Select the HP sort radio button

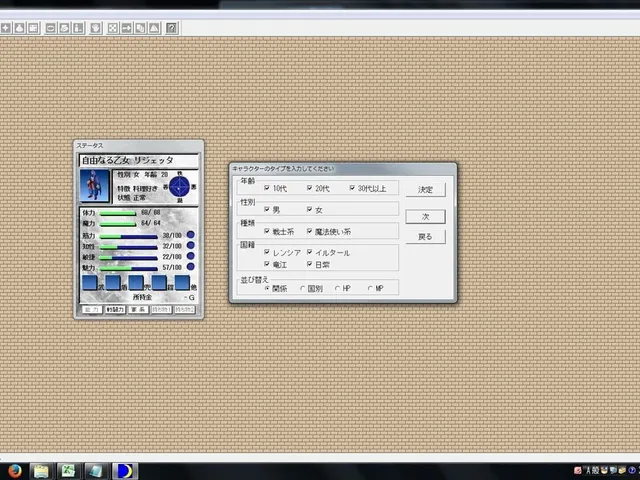[x=337, y=288]
